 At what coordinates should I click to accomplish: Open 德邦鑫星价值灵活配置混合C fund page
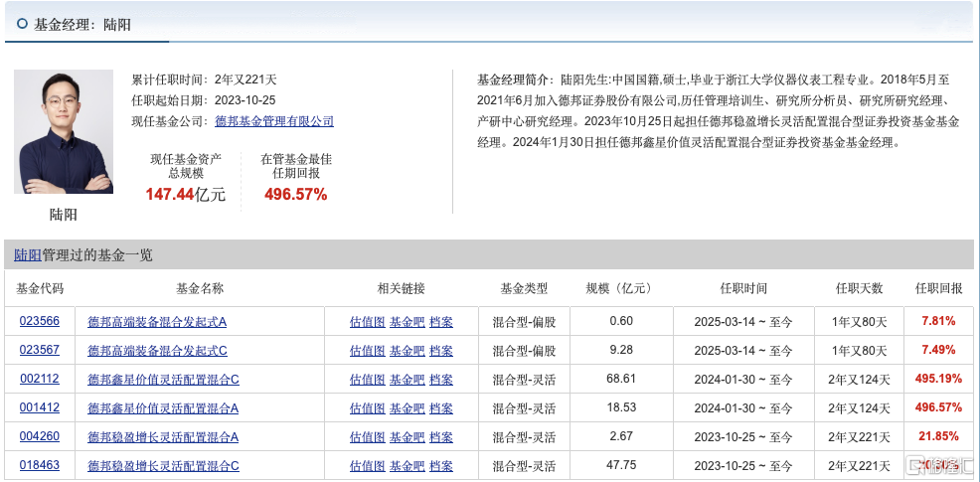(x=163, y=380)
